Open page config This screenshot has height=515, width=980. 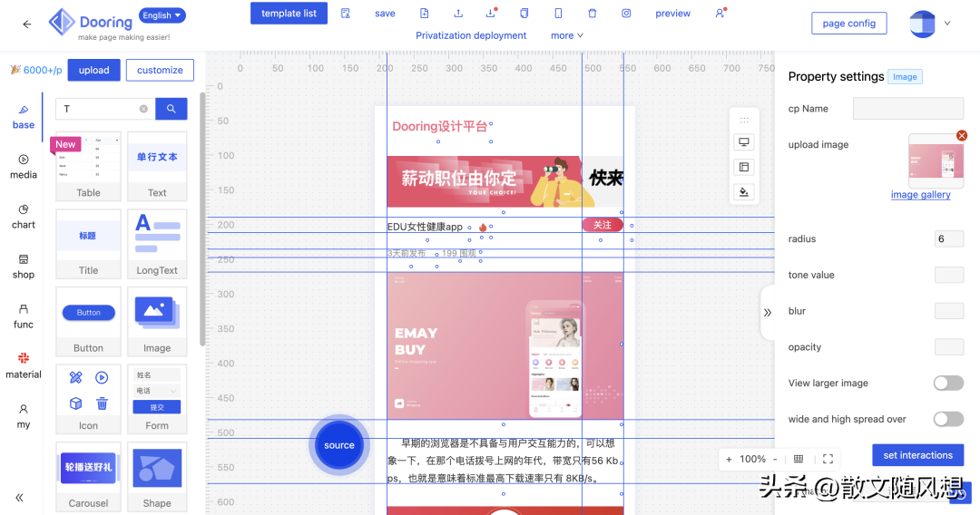click(848, 23)
